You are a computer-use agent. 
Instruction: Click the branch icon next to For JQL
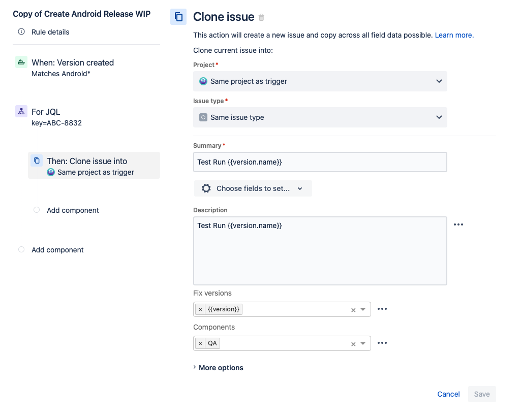click(21, 112)
